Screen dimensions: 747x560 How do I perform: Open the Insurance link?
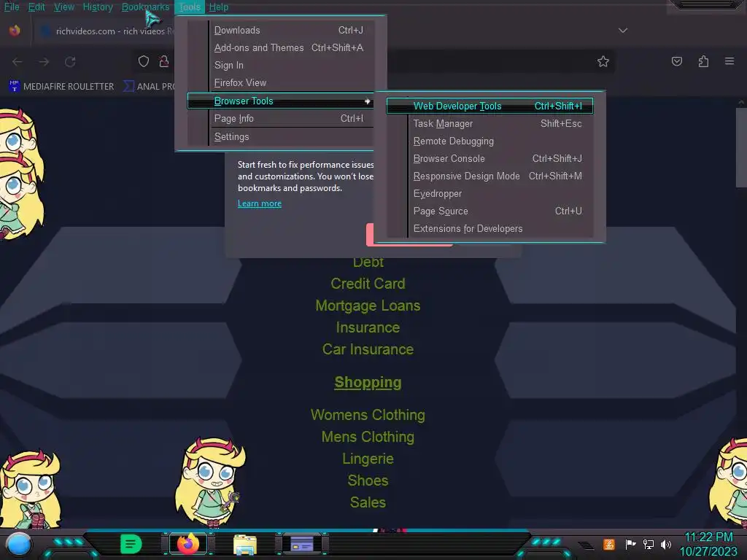368,327
